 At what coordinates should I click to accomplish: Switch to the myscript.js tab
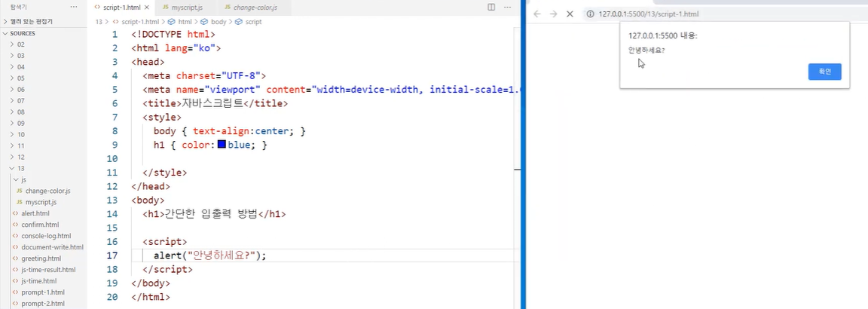click(x=187, y=8)
